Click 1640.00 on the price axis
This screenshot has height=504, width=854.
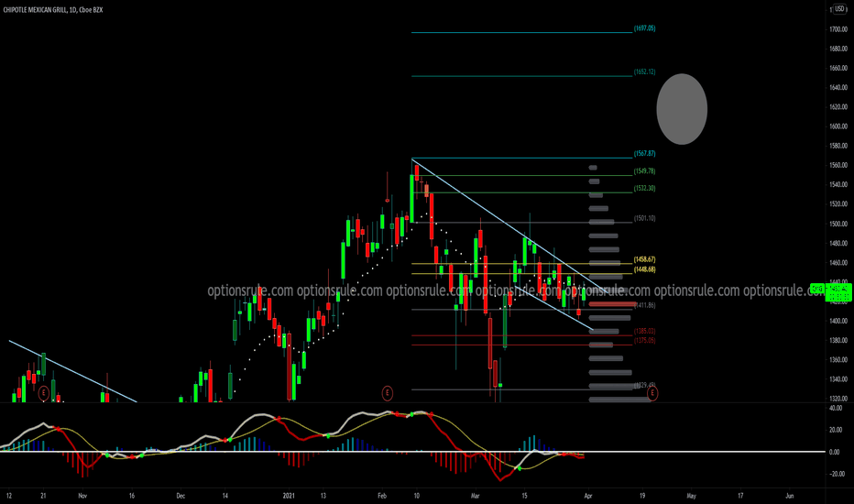(x=838, y=87)
